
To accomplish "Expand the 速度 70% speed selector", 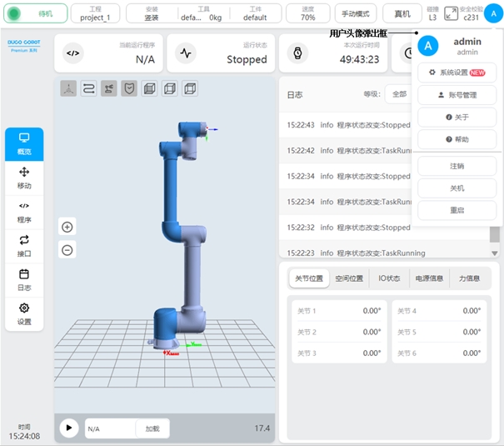I will (x=307, y=13).
